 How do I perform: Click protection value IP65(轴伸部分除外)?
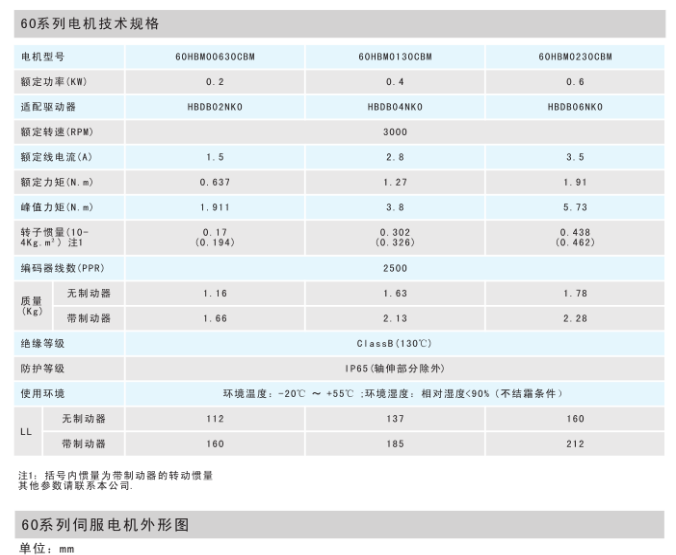(x=394, y=368)
